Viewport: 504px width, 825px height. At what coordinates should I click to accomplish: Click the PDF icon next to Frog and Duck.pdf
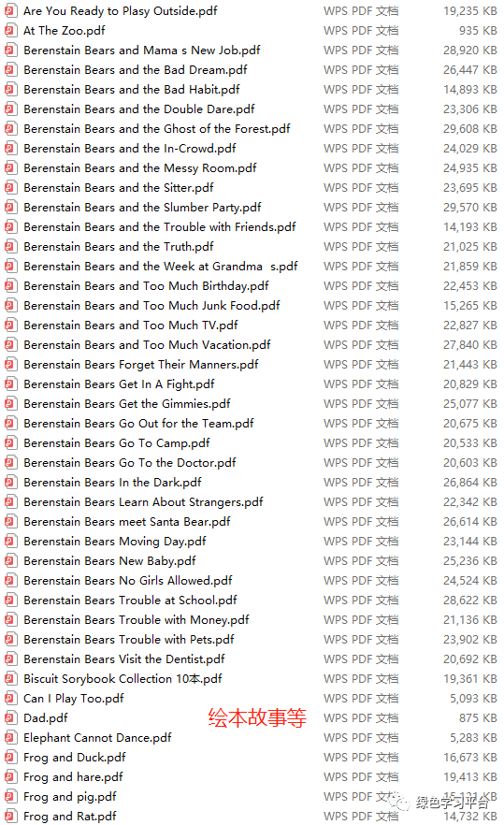[x=10, y=757]
